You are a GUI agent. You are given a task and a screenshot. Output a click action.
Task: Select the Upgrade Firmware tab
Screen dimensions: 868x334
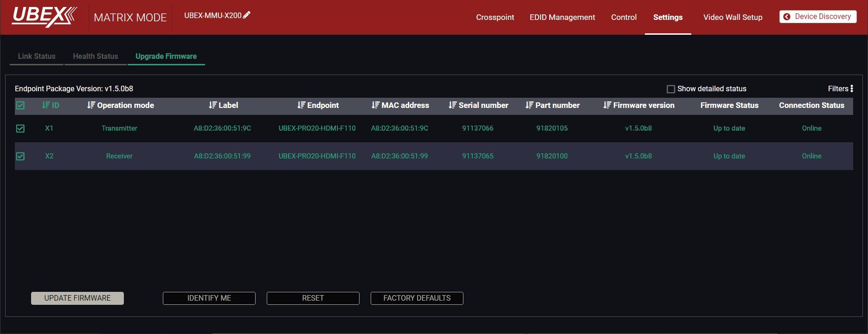(166, 56)
